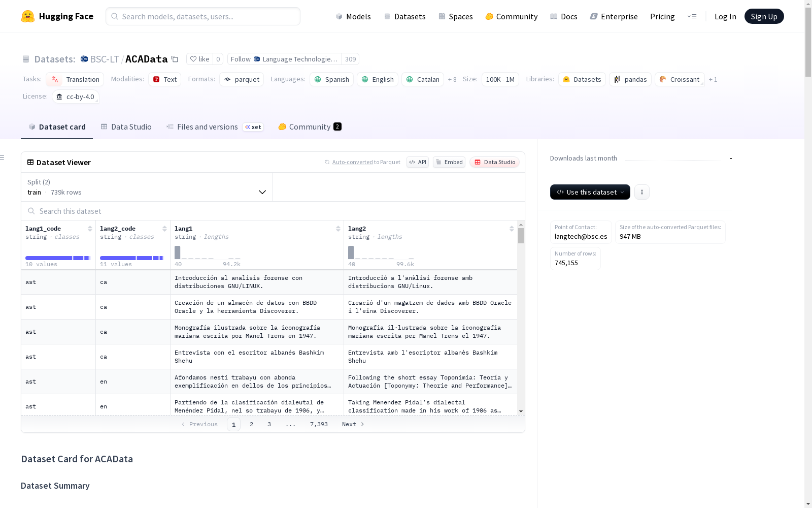The width and height of the screenshot is (812, 508).
Task: Click the three-dot menu beside Use this dataset
Action: pyautogui.click(x=642, y=192)
